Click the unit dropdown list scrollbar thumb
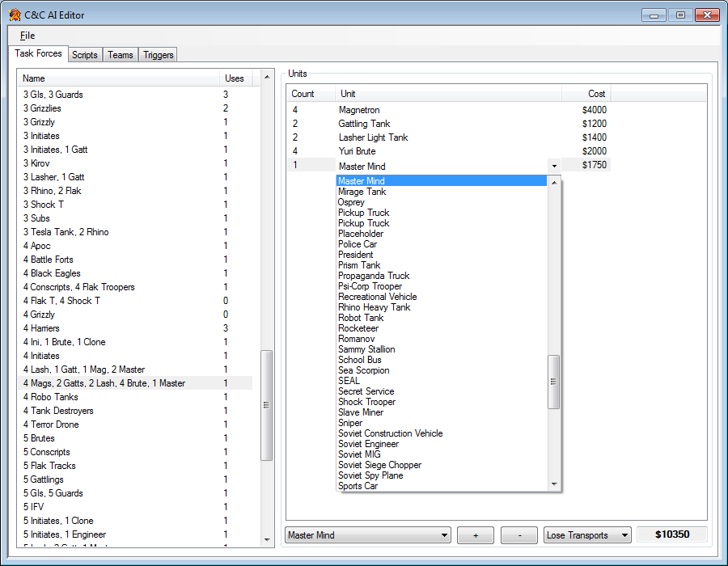 (x=554, y=382)
